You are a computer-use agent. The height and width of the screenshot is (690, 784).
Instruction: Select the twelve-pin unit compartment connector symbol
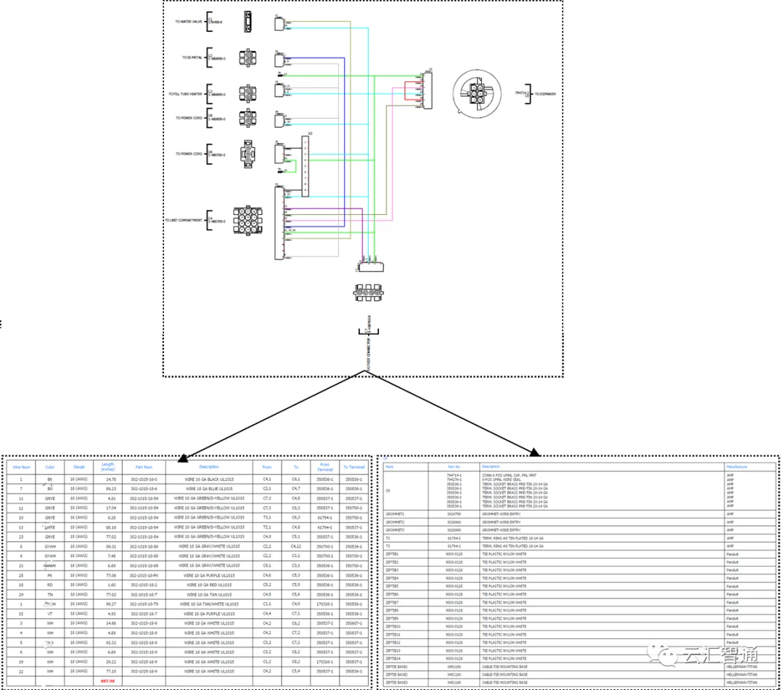pyautogui.click(x=248, y=220)
